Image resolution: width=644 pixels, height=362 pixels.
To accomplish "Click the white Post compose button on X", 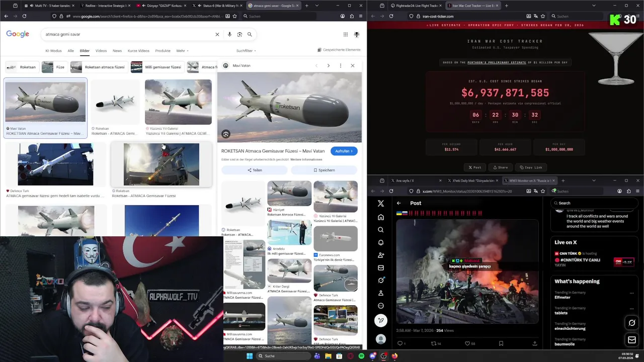I will 381,320.
